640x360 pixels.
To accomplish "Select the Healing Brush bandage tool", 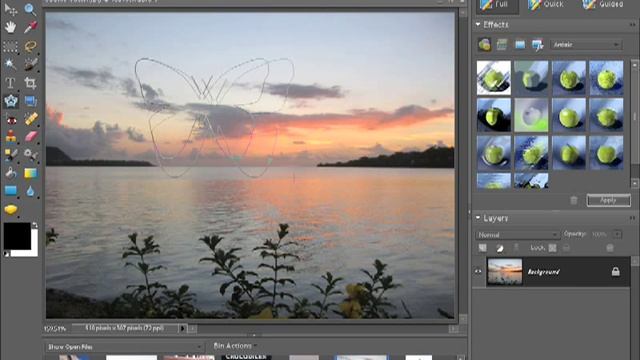I will point(30,119).
